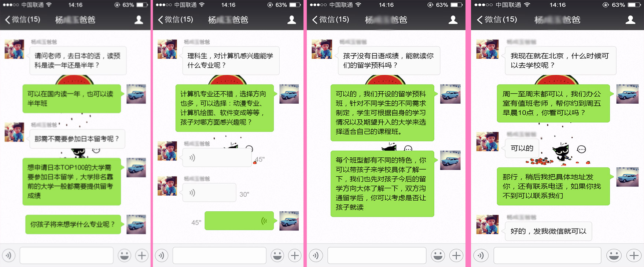This screenshot has height=267, width=644.
Task: Return to 微信(15) from the 日本留考 chat
Action: (23, 19)
